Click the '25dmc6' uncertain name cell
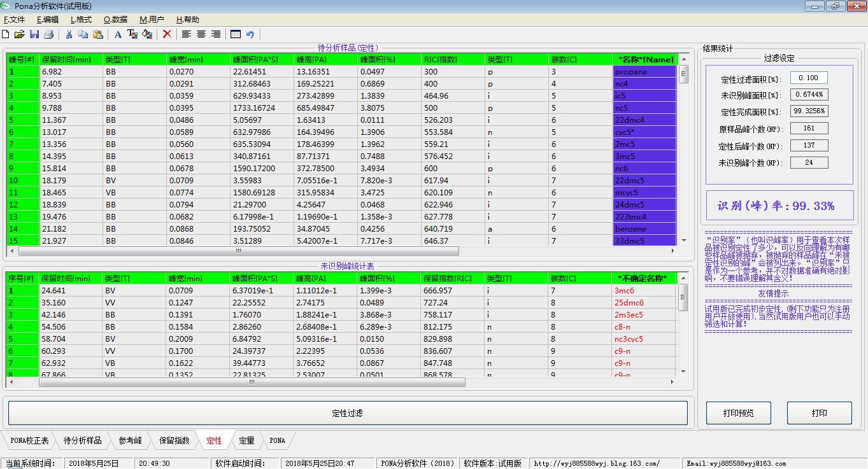868x469 pixels. (x=644, y=303)
